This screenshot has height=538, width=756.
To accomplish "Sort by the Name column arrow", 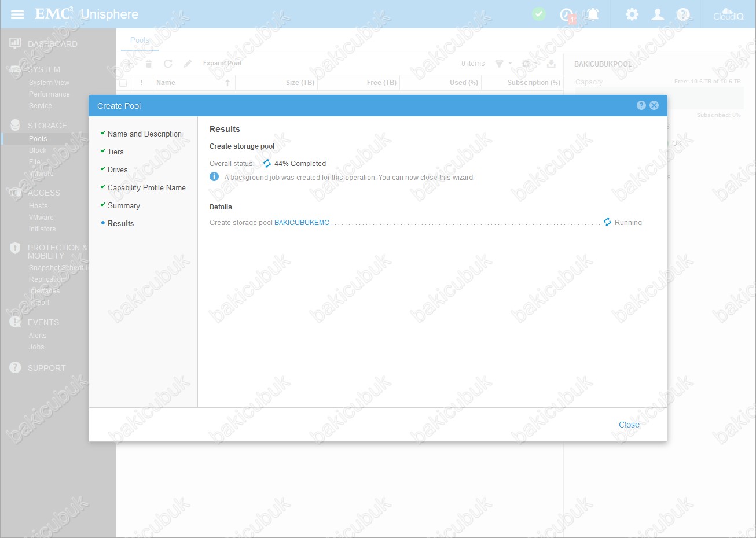I will pos(227,83).
